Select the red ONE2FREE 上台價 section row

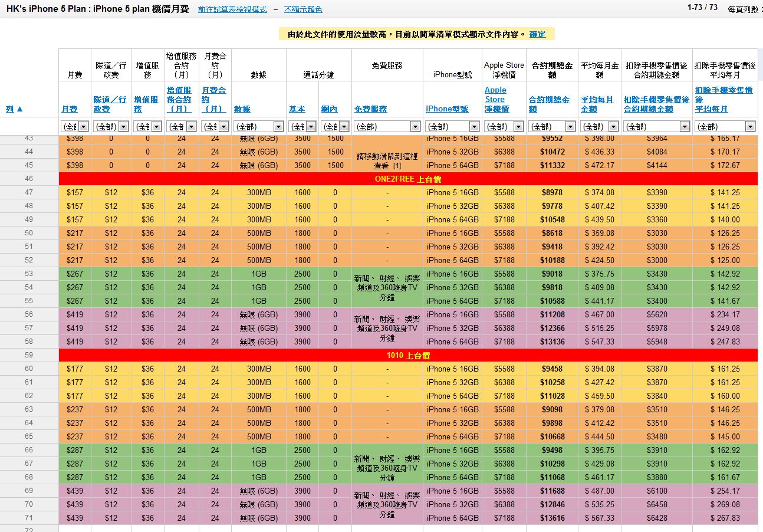click(408, 179)
